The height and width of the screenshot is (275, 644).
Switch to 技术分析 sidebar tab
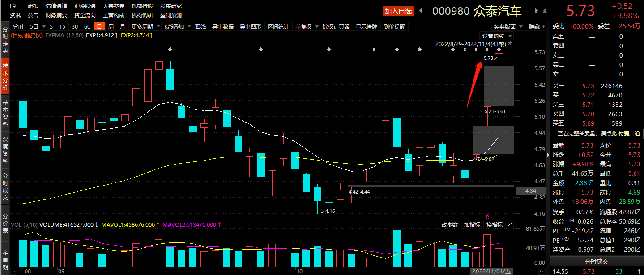pos(5,76)
